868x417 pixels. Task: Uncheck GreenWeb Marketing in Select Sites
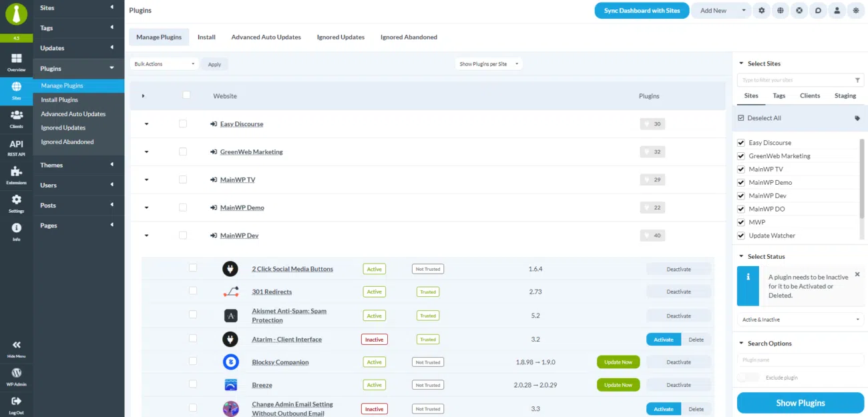741,156
